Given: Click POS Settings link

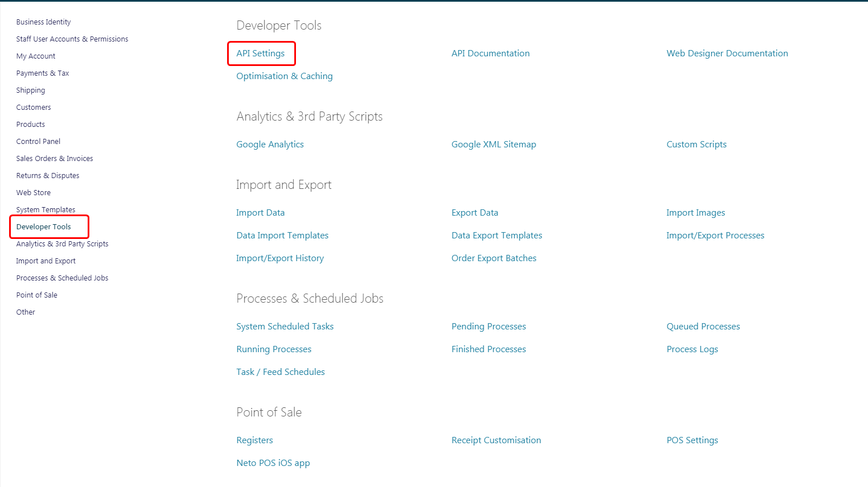Looking at the screenshot, I should click(692, 440).
